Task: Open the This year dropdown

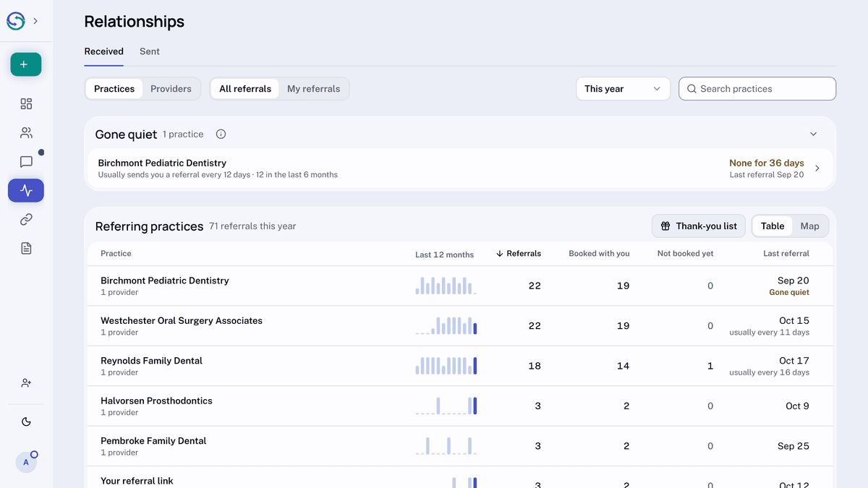Action: 623,89
